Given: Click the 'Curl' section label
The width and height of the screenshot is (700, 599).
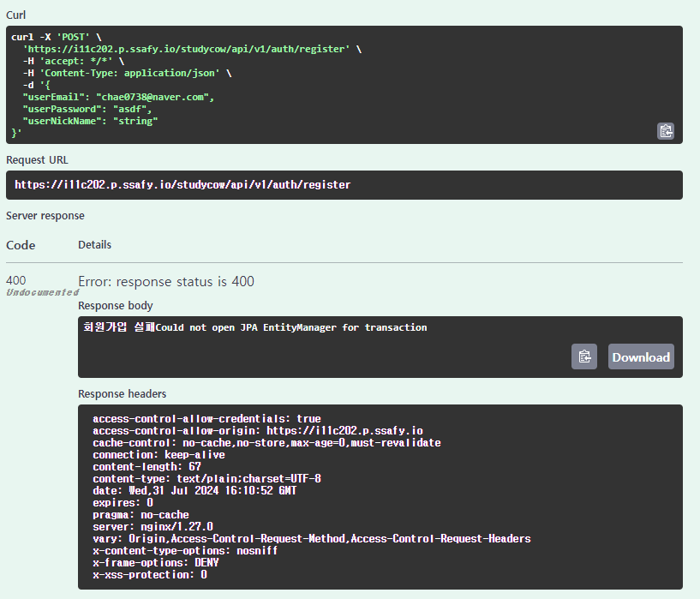Looking at the screenshot, I should click(x=15, y=15).
